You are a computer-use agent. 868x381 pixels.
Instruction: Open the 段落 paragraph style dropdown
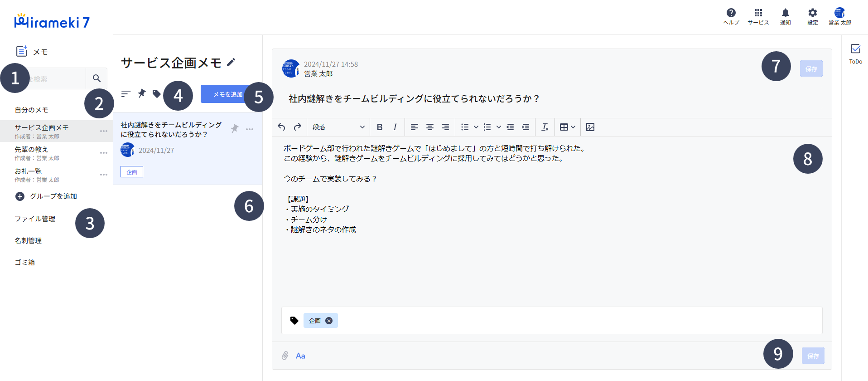pyautogui.click(x=338, y=127)
